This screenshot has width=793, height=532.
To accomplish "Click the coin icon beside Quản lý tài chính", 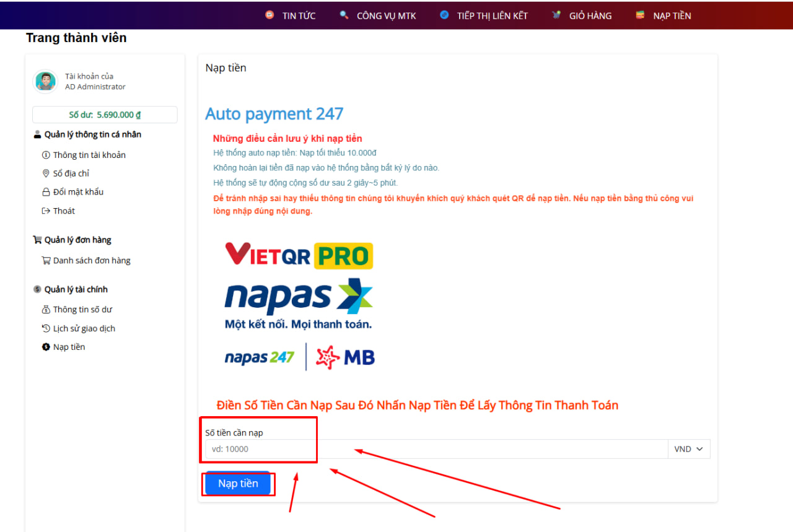I will click(37, 289).
